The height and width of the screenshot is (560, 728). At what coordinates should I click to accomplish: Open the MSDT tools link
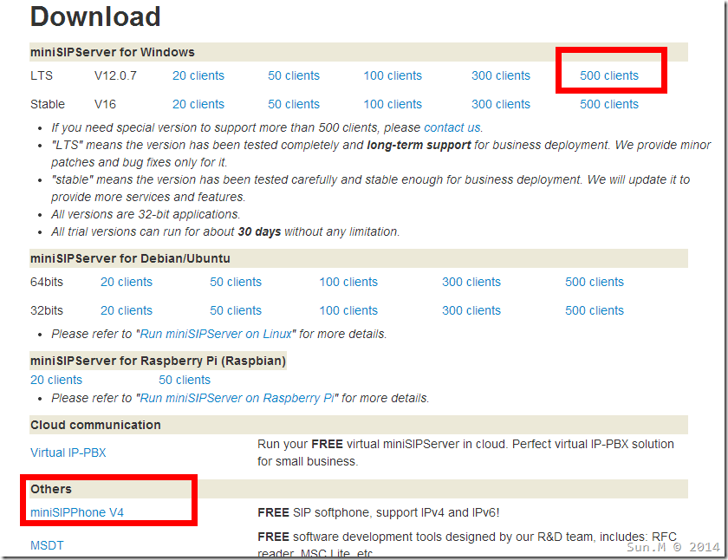pos(47,545)
